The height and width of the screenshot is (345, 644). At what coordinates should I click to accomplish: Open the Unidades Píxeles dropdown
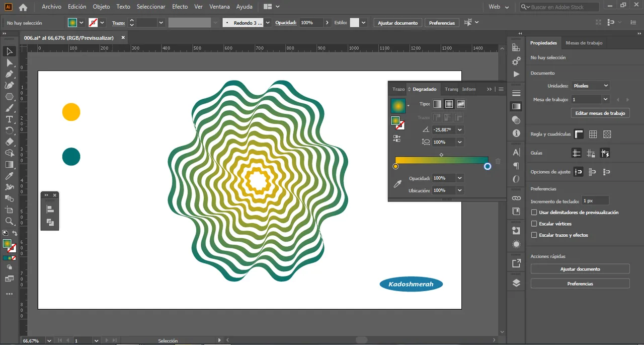tap(591, 86)
